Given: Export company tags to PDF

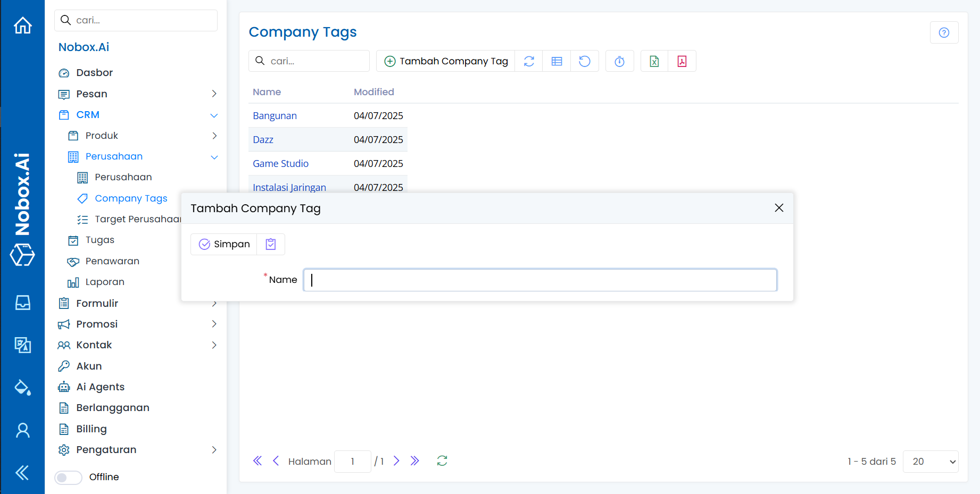Looking at the screenshot, I should (682, 61).
